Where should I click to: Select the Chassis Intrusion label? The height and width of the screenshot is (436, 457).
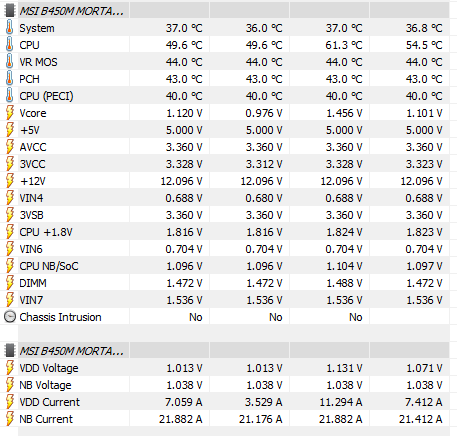tap(60, 317)
